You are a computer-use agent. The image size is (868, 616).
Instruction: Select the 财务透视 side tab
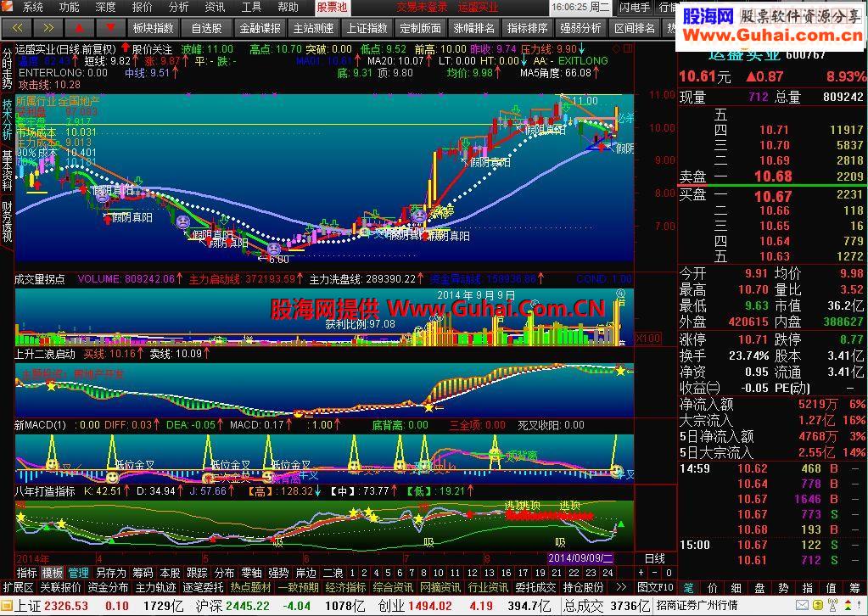pyautogui.click(x=7, y=221)
